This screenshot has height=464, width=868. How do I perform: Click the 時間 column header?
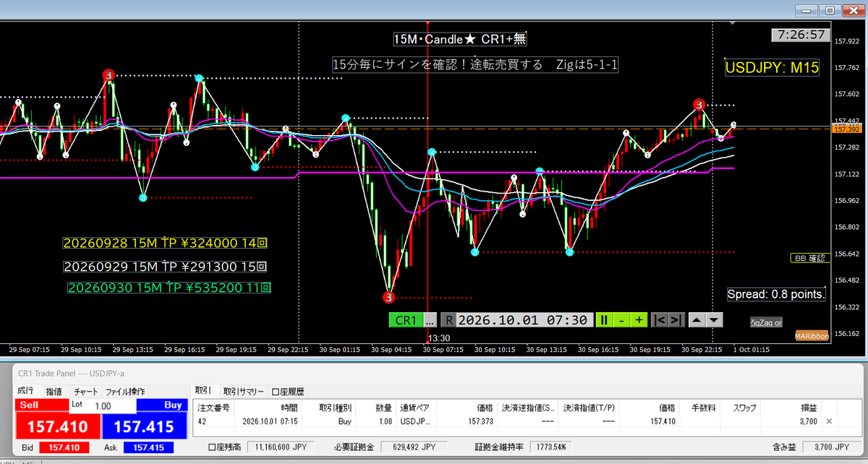pos(268,408)
